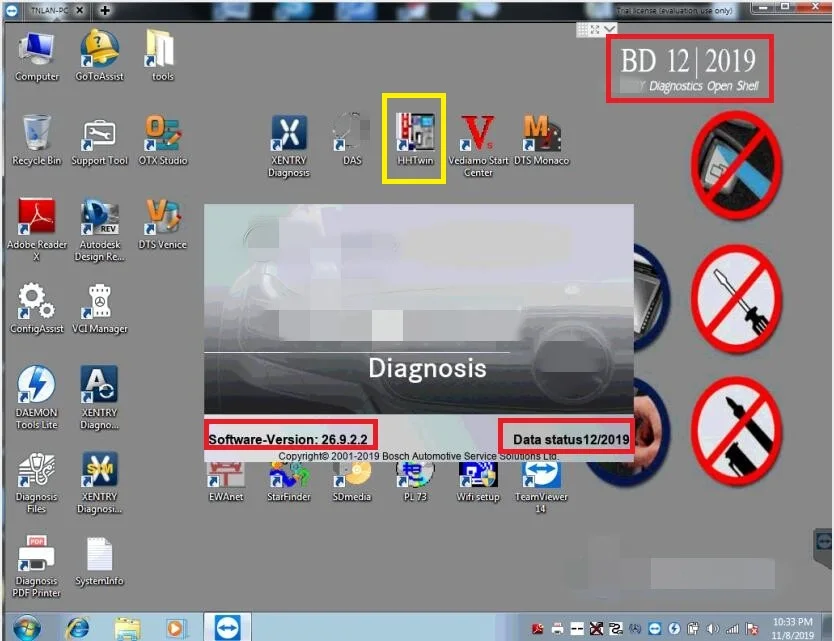Open the Windows Start menu

tap(27, 628)
